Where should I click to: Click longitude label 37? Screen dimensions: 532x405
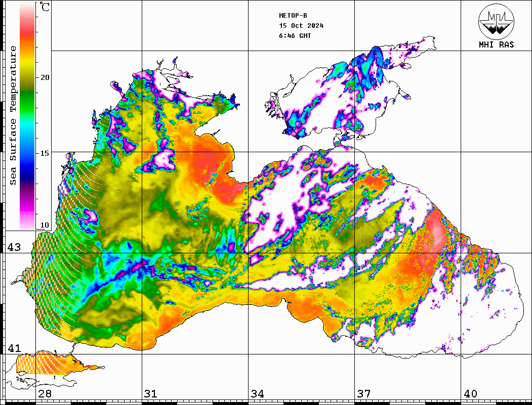(x=364, y=394)
